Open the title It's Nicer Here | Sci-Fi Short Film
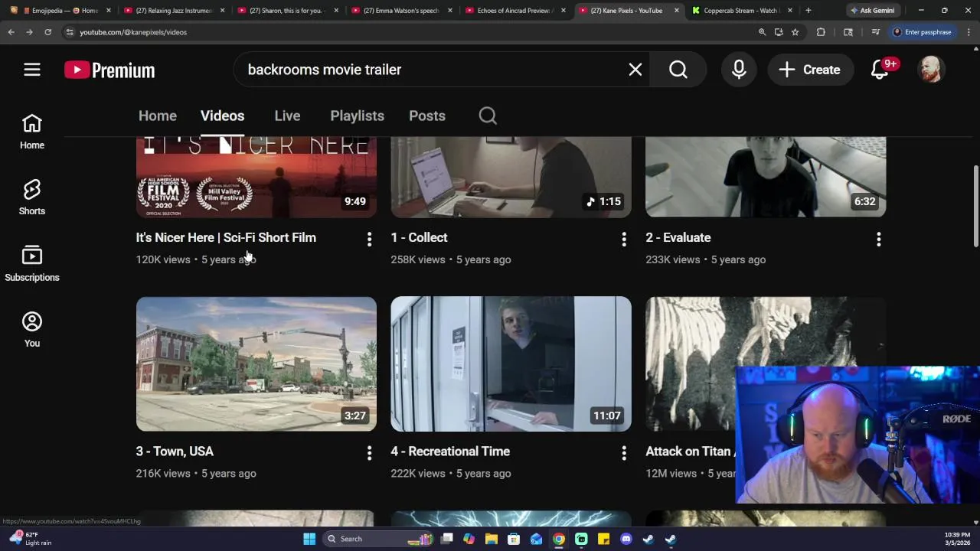980x551 pixels. 226,237
